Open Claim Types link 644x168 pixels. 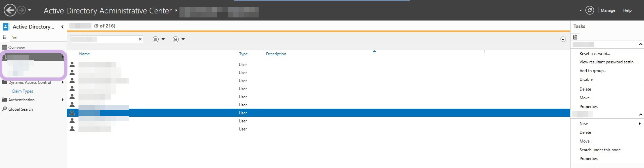pyautogui.click(x=22, y=91)
